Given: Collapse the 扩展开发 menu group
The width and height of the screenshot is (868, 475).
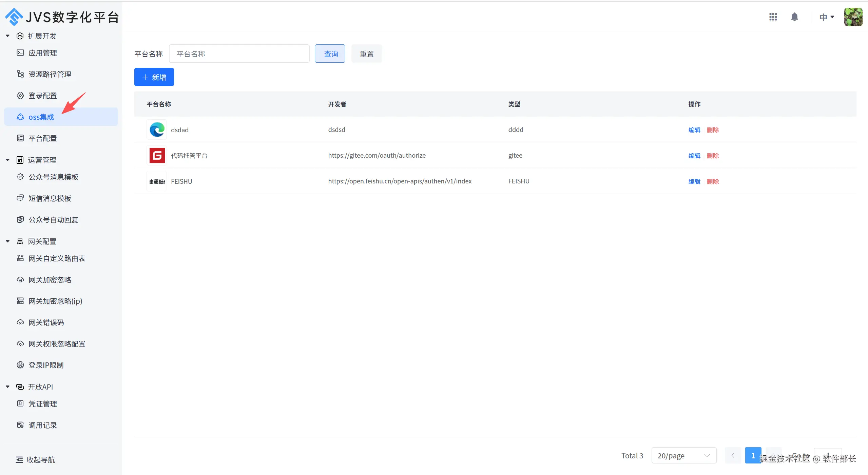Looking at the screenshot, I should click(7, 36).
